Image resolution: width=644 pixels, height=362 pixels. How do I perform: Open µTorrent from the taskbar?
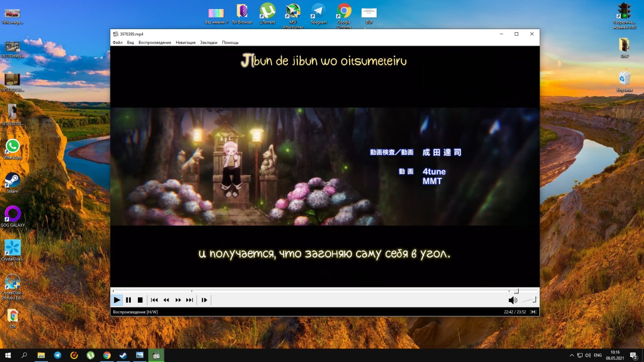click(91, 355)
